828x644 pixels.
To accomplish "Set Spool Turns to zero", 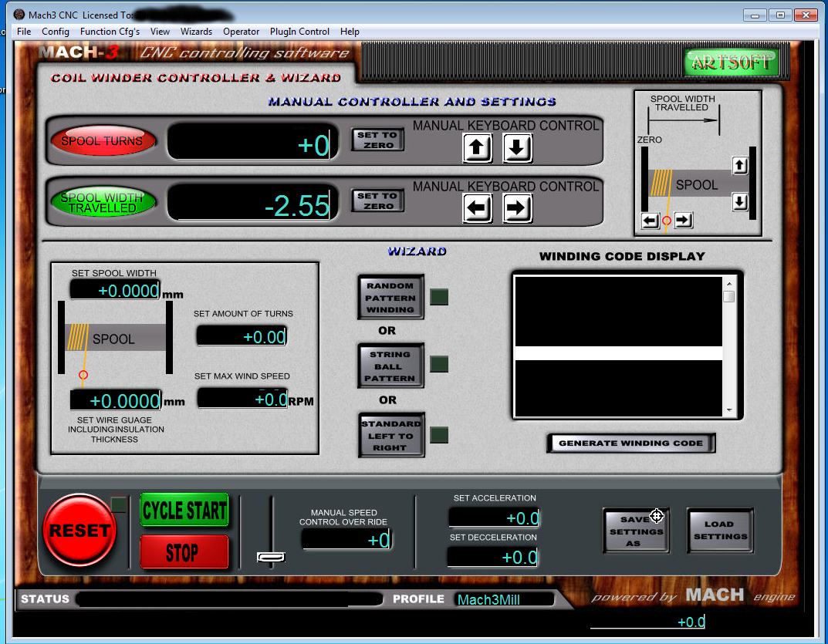I will point(377,140).
